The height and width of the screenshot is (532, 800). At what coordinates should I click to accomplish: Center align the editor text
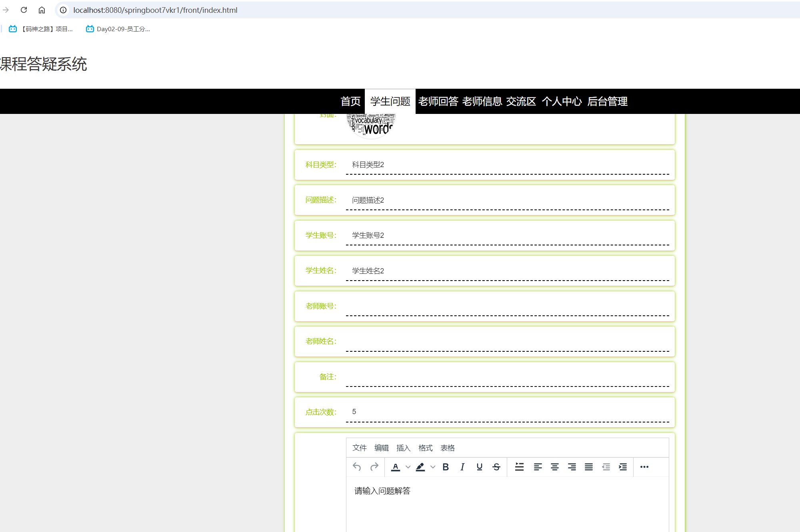pyautogui.click(x=555, y=467)
